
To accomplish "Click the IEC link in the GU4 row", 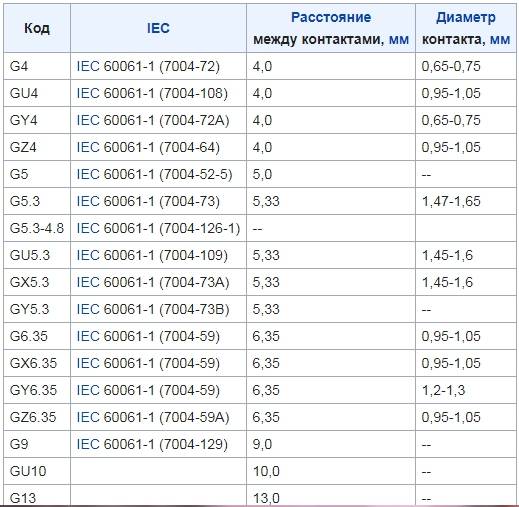I will (x=88, y=93).
